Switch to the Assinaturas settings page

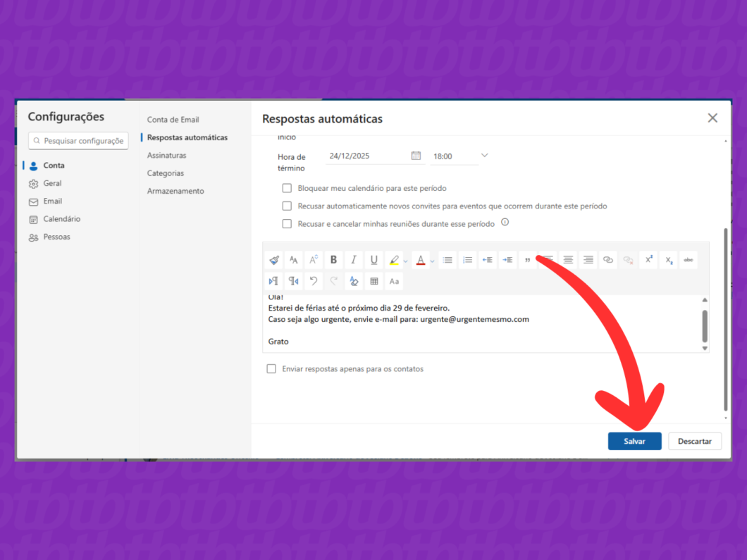pos(167,155)
